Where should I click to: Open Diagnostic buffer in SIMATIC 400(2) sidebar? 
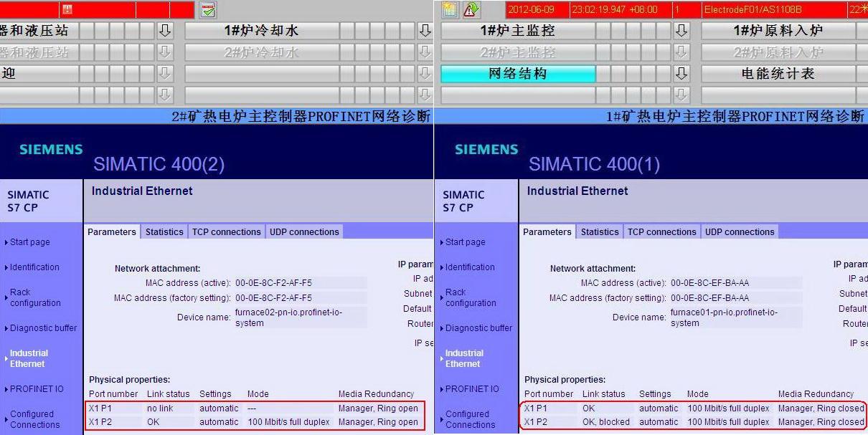point(43,328)
